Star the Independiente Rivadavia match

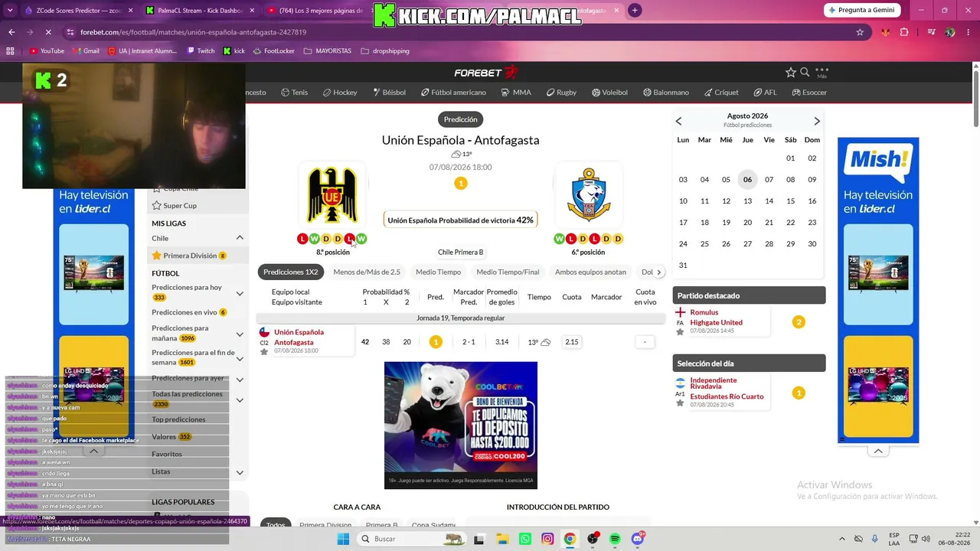680,403
